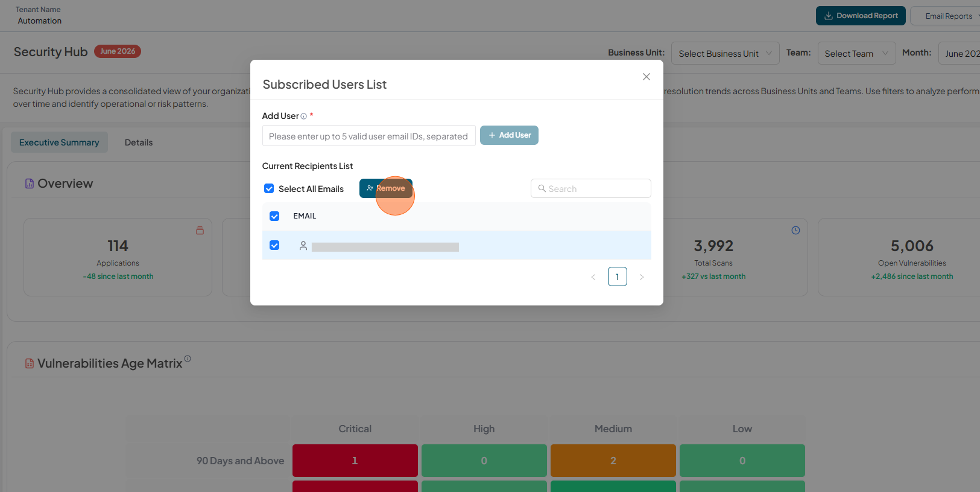Open the Select Team dropdown

click(856, 53)
